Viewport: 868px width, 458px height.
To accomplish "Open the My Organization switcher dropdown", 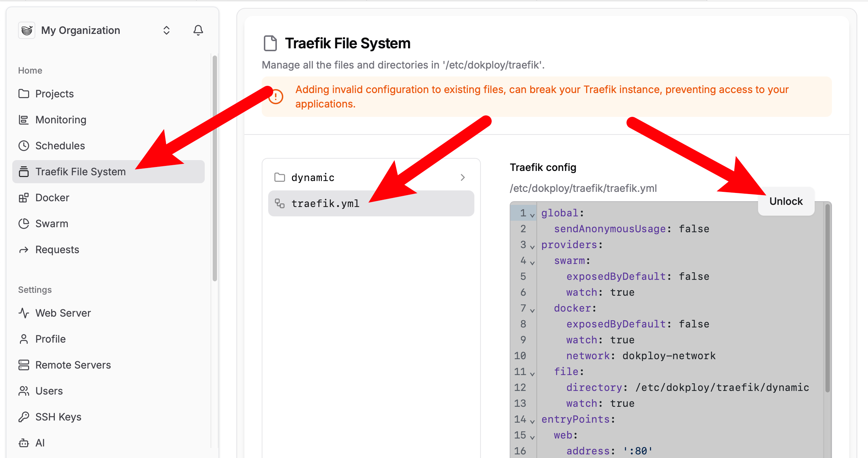I will pyautogui.click(x=166, y=30).
